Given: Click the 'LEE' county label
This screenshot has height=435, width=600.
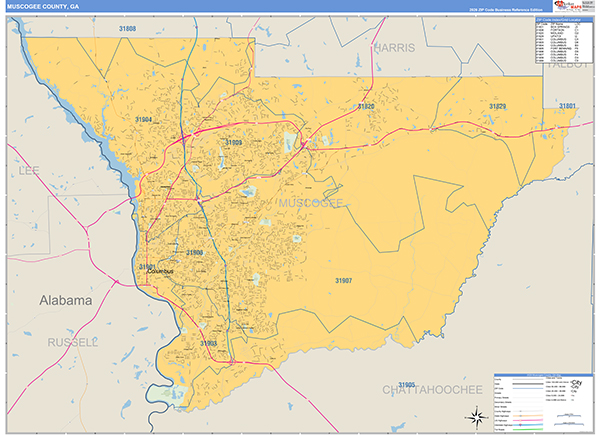Looking at the screenshot, I should click(29, 170).
